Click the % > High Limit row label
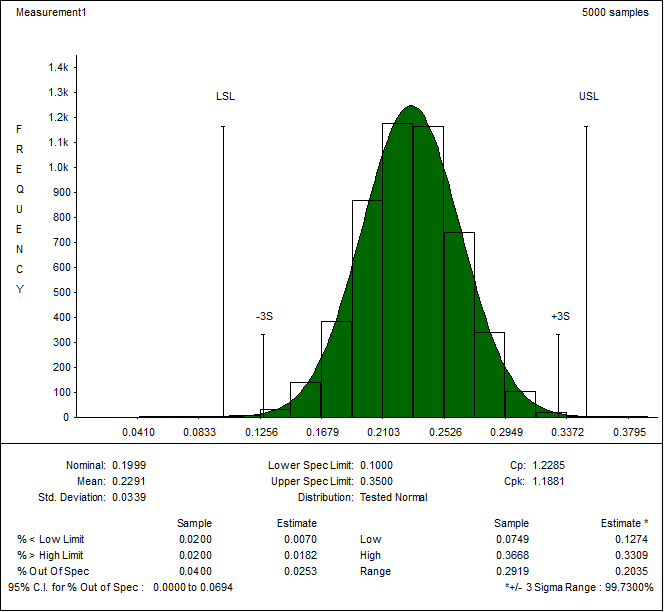This screenshot has width=664, height=612. coord(50,555)
